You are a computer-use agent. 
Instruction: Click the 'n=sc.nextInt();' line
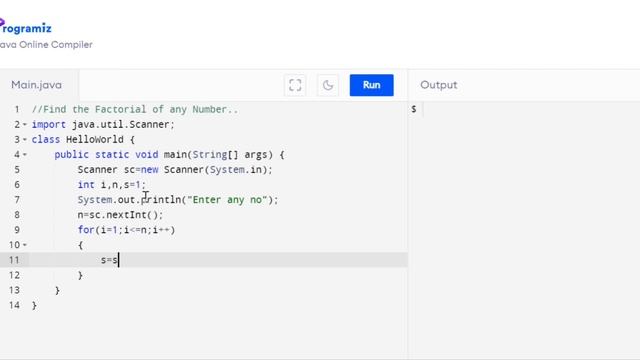[x=120, y=215]
